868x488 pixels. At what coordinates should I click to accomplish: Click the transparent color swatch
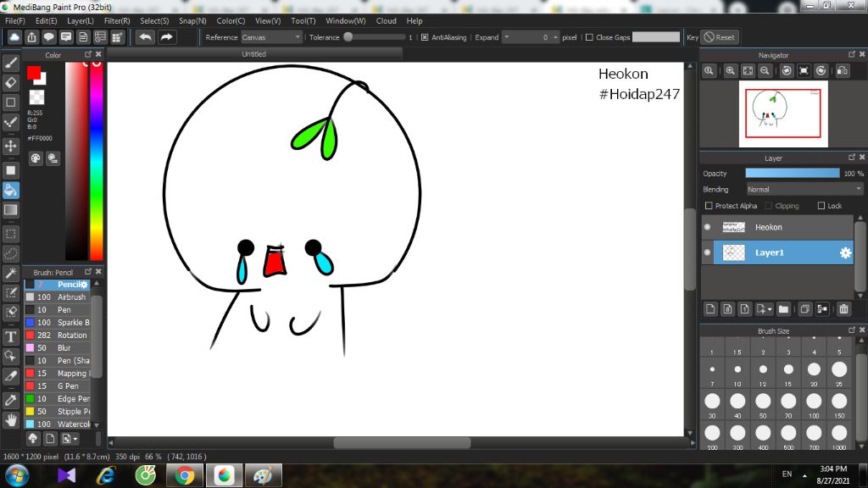pyautogui.click(x=36, y=97)
